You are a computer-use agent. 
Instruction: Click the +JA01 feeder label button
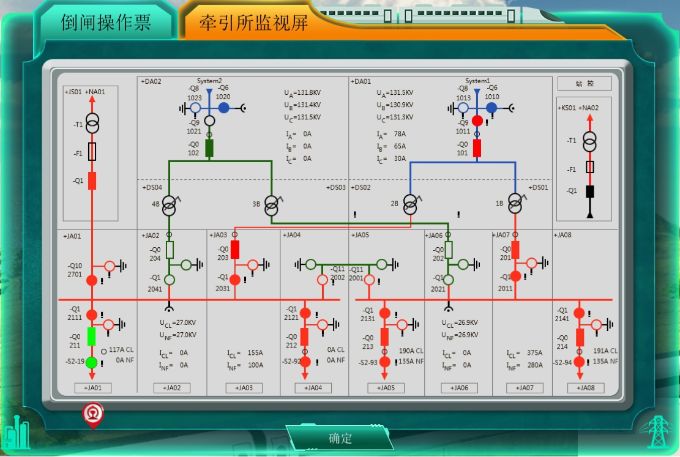pos(92,387)
